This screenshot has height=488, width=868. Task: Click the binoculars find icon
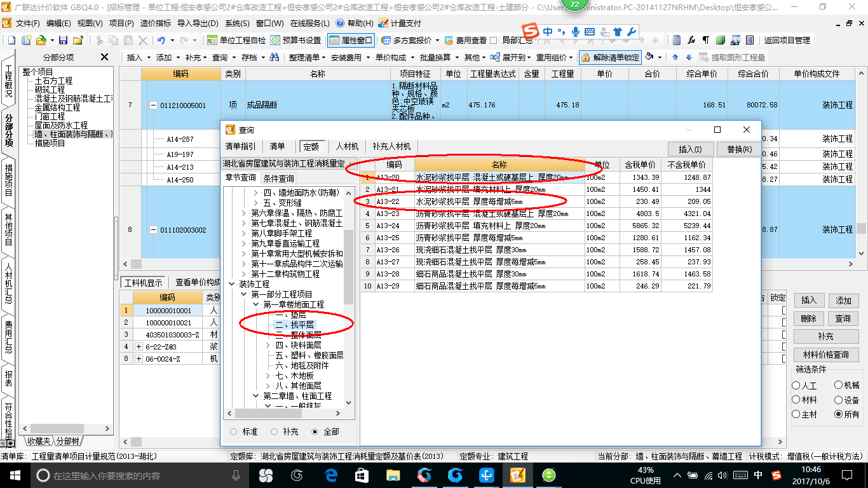274,57
